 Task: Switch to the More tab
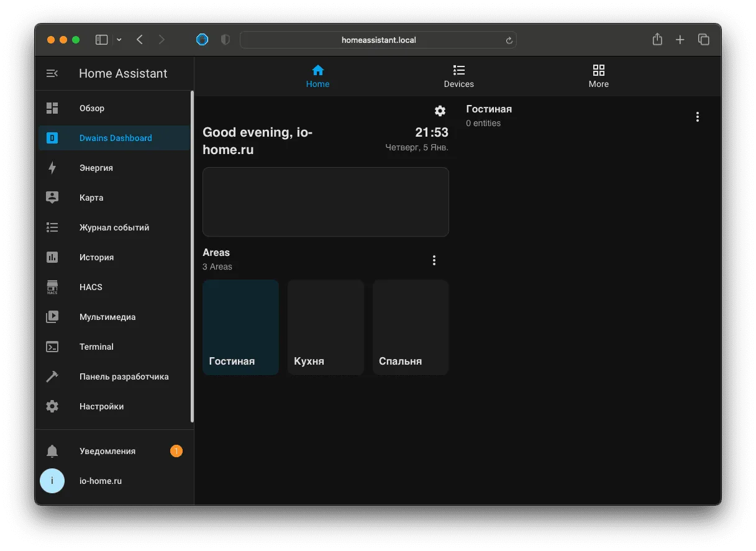coord(599,76)
